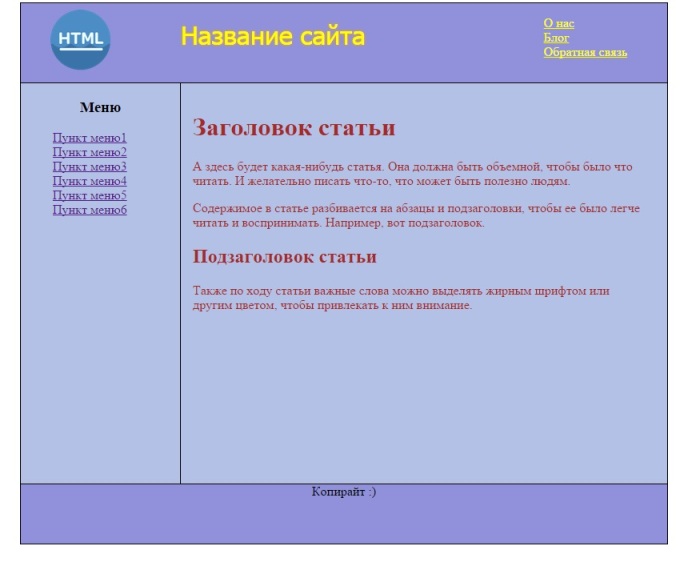The height and width of the screenshot is (562, 680).
Task: Click the paragraph starting "Также по ходу"
Action: tap(401, 298)
